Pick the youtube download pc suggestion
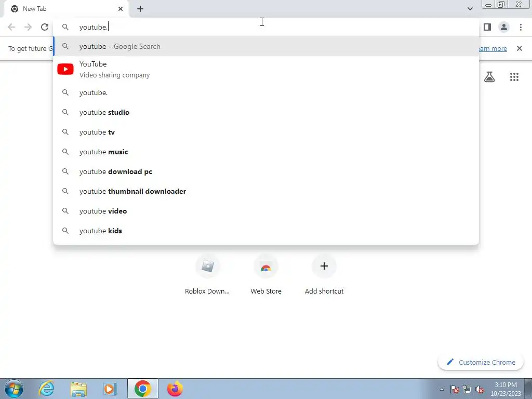This screenshot has width=532, height=399. (266, 171)
